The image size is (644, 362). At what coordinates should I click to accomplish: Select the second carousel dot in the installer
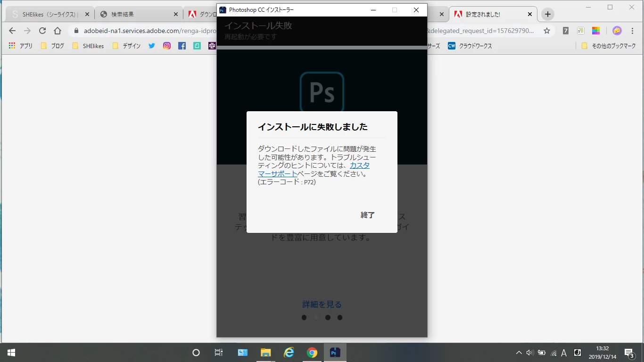(316, 318)
